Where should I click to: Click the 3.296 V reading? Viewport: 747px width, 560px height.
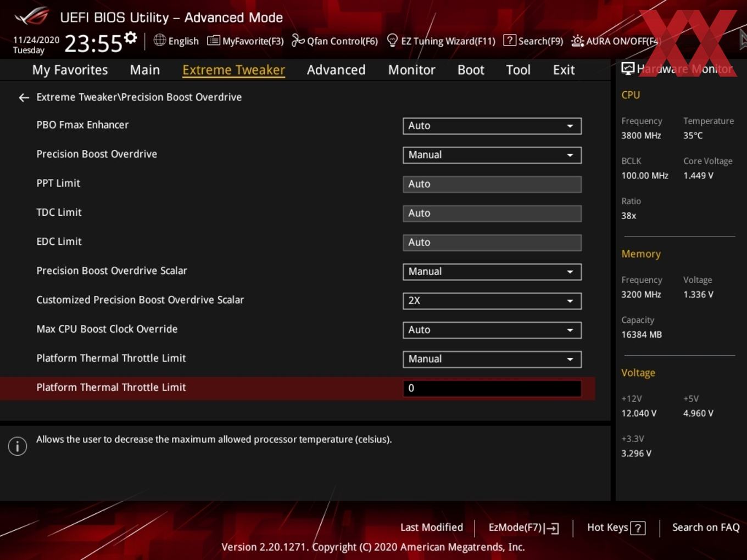pos(636,453)
